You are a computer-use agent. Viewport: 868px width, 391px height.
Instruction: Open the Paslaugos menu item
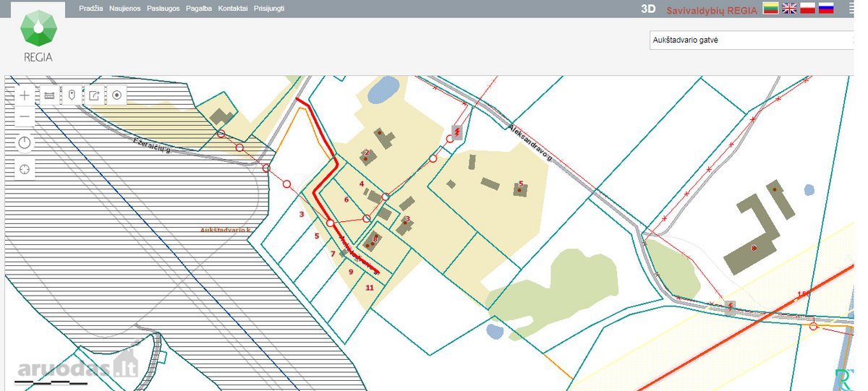point(163,9)
